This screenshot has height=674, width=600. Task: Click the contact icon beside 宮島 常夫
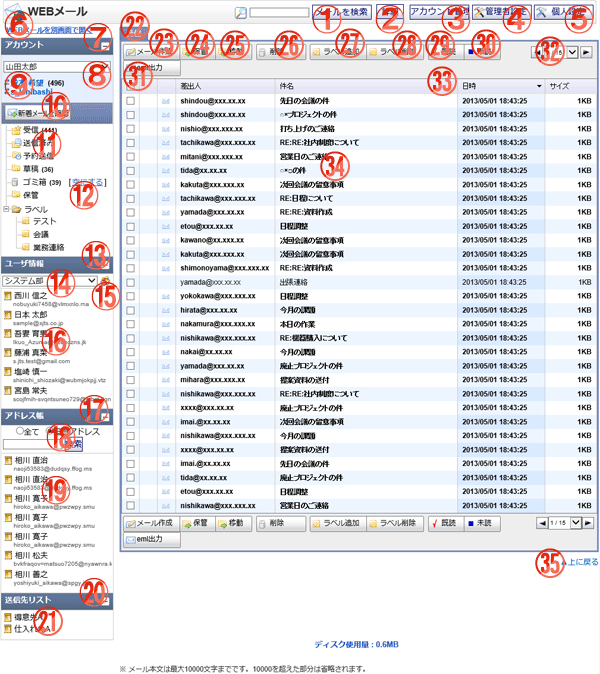click(7, 390)
